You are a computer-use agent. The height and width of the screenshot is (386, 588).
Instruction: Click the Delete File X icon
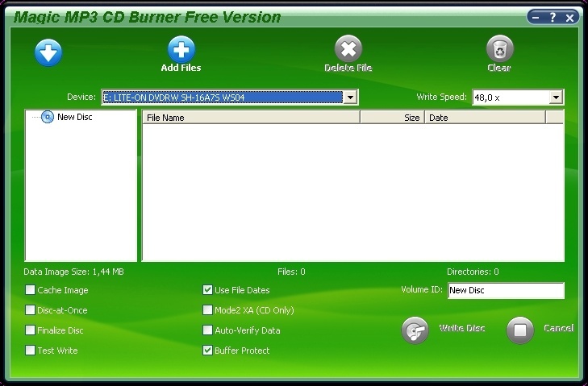tap(348, 48)
